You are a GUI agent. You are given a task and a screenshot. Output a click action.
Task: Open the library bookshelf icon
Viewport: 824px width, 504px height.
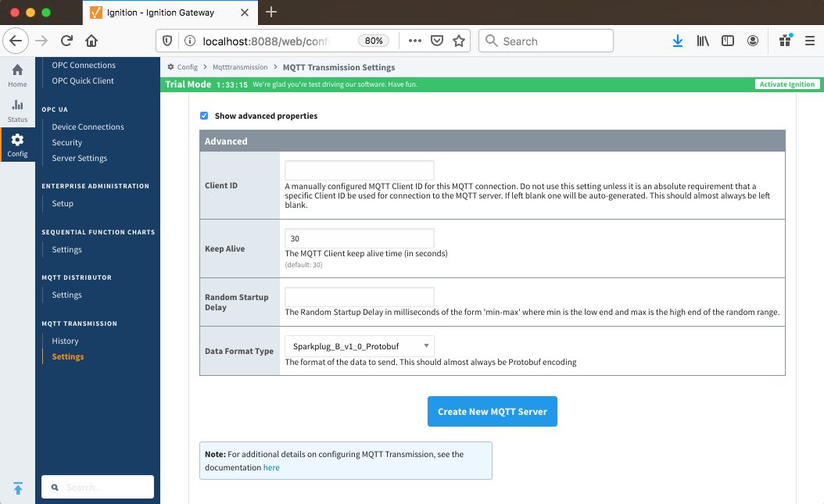703,41
